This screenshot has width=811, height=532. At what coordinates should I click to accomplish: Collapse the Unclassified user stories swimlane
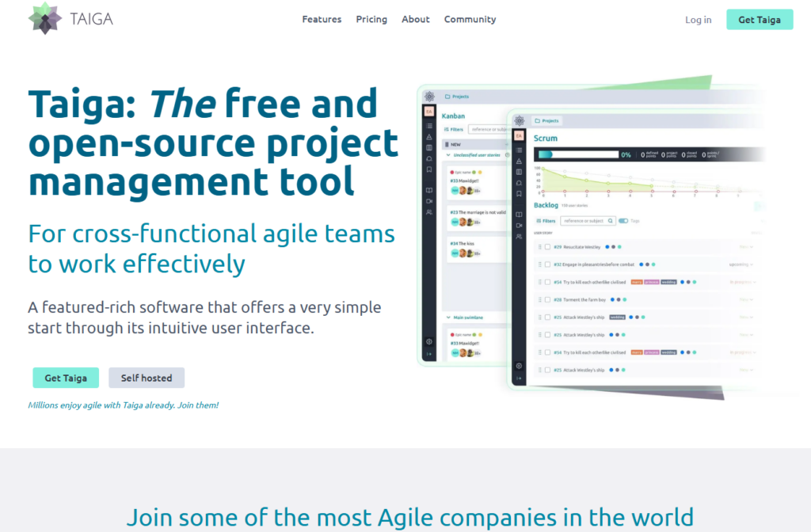tap(448, 155)
